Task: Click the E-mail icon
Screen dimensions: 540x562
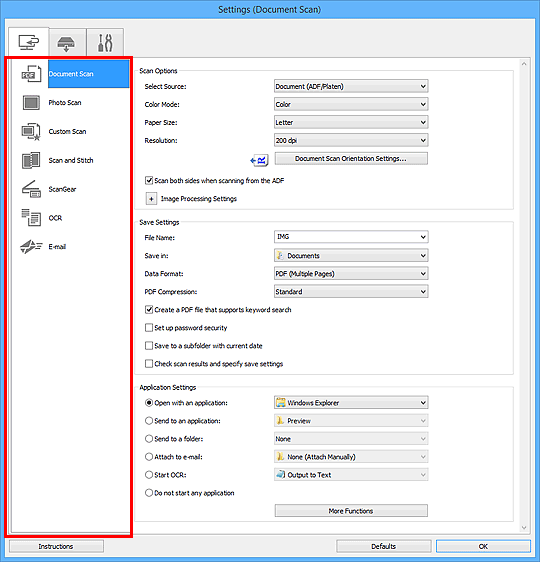Action: pyautogui.click(x=31, y=247)
